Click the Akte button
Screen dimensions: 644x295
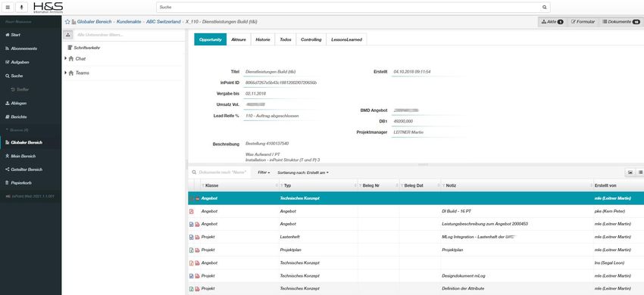552,22
